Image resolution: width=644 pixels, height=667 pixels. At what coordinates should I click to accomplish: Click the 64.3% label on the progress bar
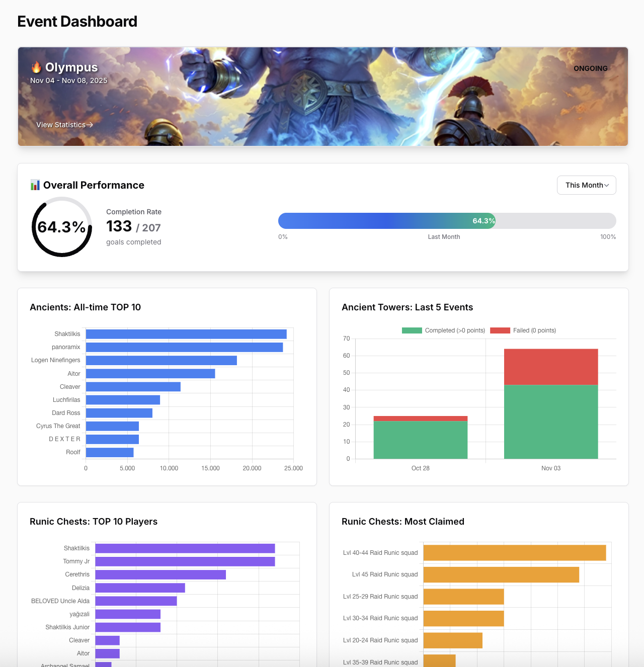[483, 221]
